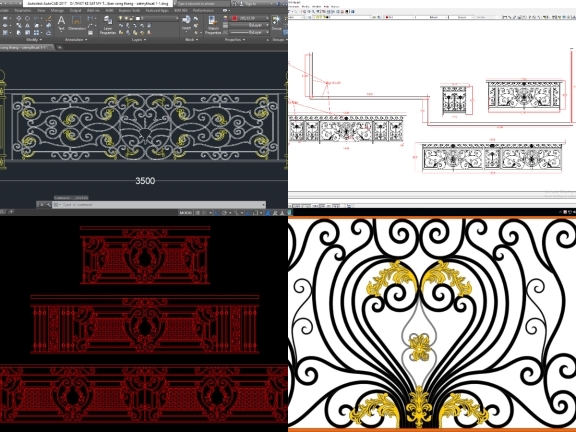The image size is (576, 432).
Task: Expand the Layers panel dropdown
Action: 139,39
